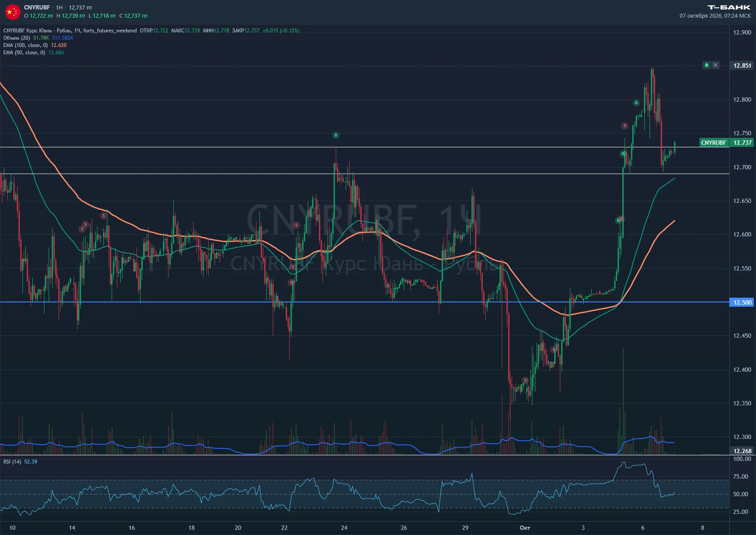
Task: Select the 'RSI (14)' indicator label
Action: 12,462
